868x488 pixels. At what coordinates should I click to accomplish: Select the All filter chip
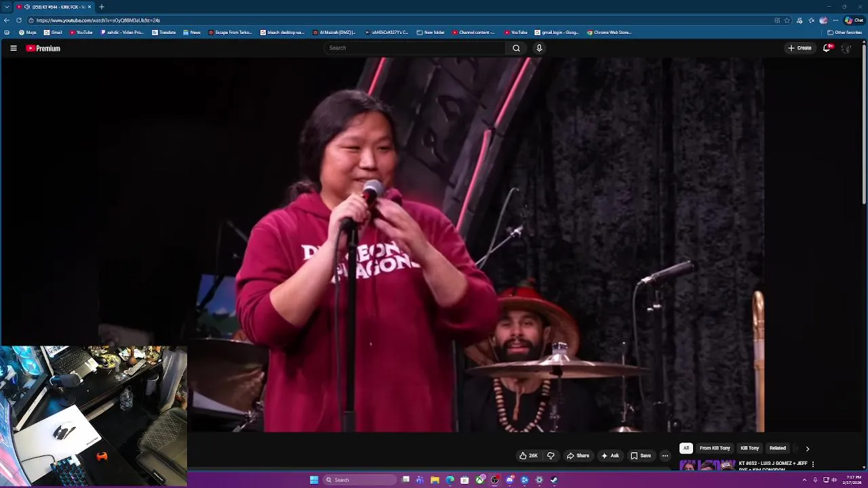[686, 448]
